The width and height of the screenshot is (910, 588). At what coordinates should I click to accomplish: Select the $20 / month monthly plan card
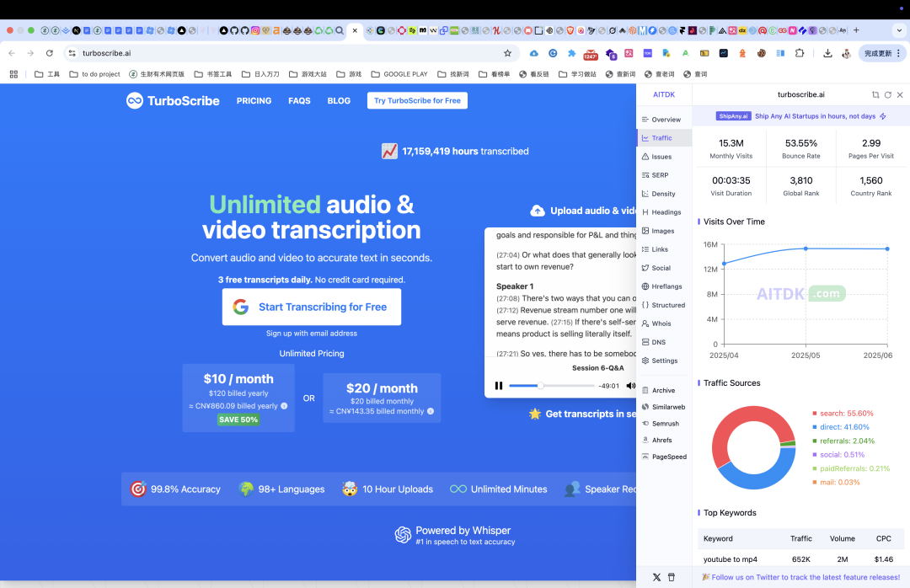(382, 398)
